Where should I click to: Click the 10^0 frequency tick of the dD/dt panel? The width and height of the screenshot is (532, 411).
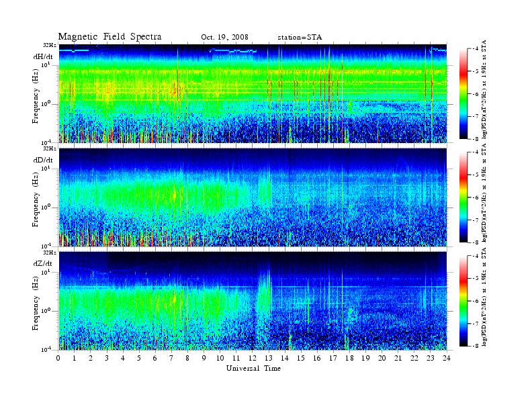(46, 207)
